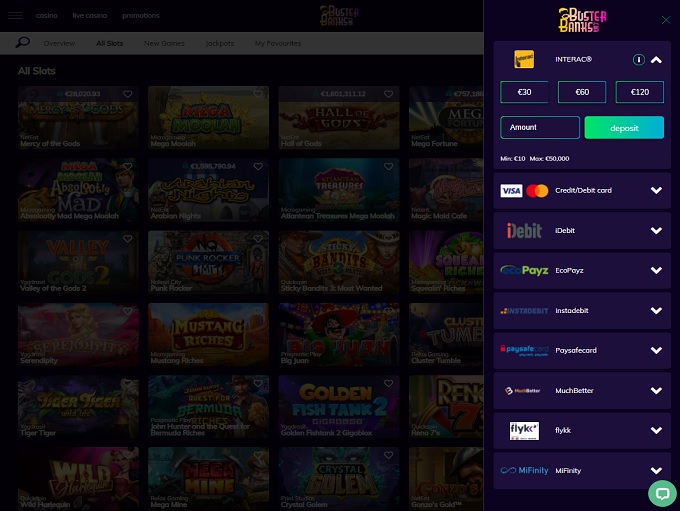Favourite Atlantean Treasures with heart icon
Image resolution: width=680 pixels, height=511 pixels.
389,167
